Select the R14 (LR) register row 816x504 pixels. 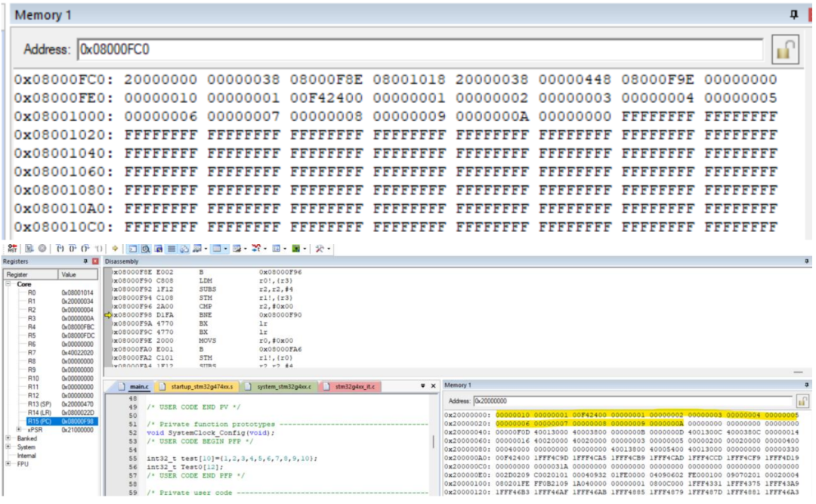tap(62, 413)
